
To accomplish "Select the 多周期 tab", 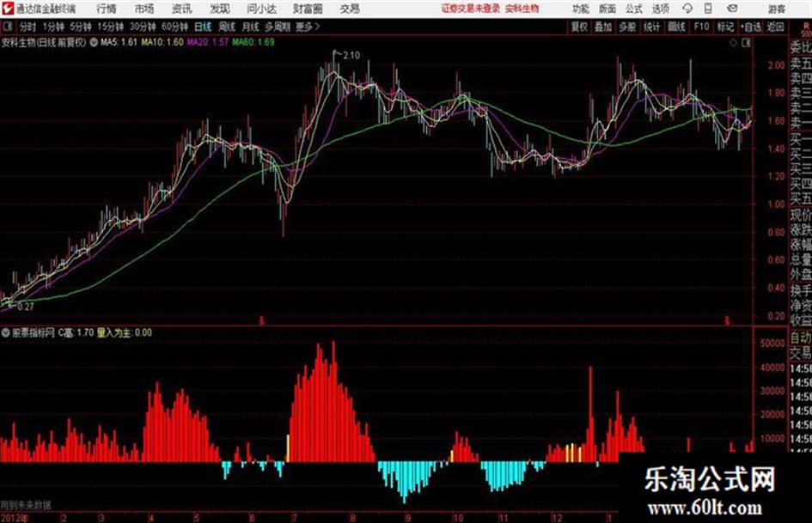I will [277, 27].
